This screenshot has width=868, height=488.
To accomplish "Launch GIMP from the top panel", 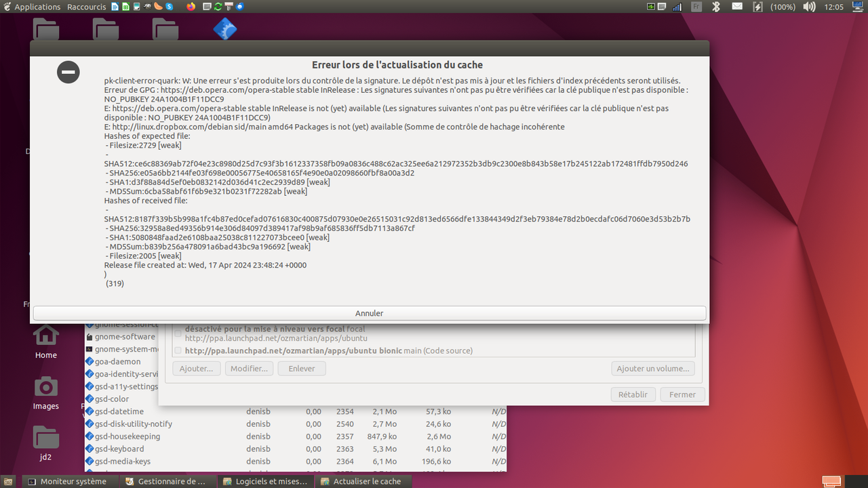I will [x=147, y=7].
